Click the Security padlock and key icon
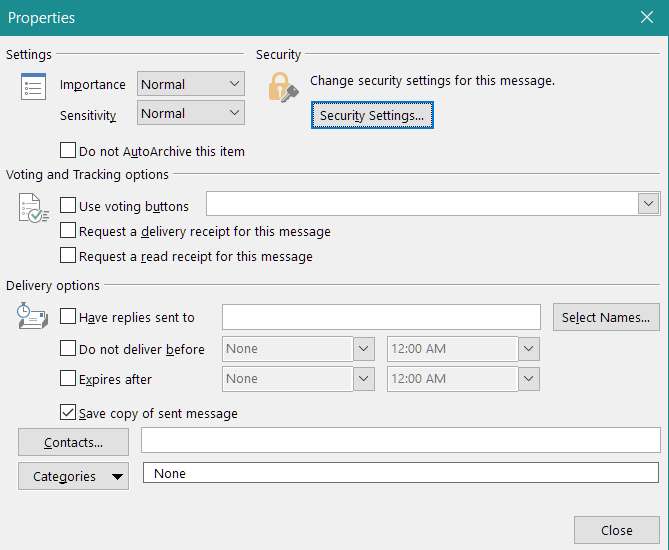 point(283,89)
